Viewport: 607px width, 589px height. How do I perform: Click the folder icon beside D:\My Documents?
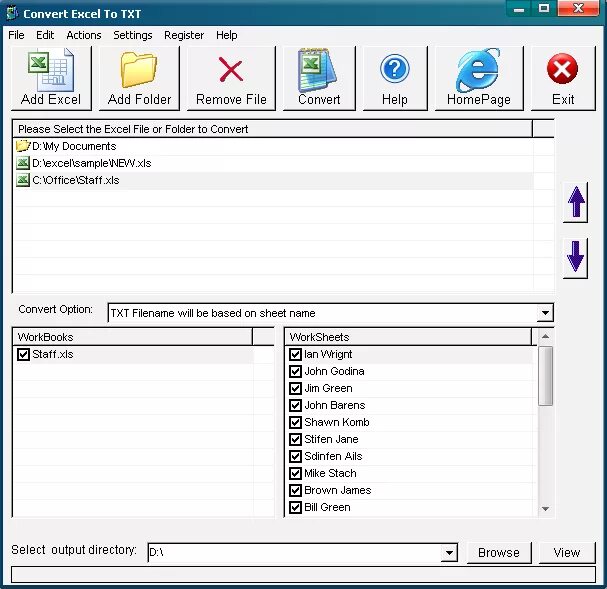click(x=23, y=146)
